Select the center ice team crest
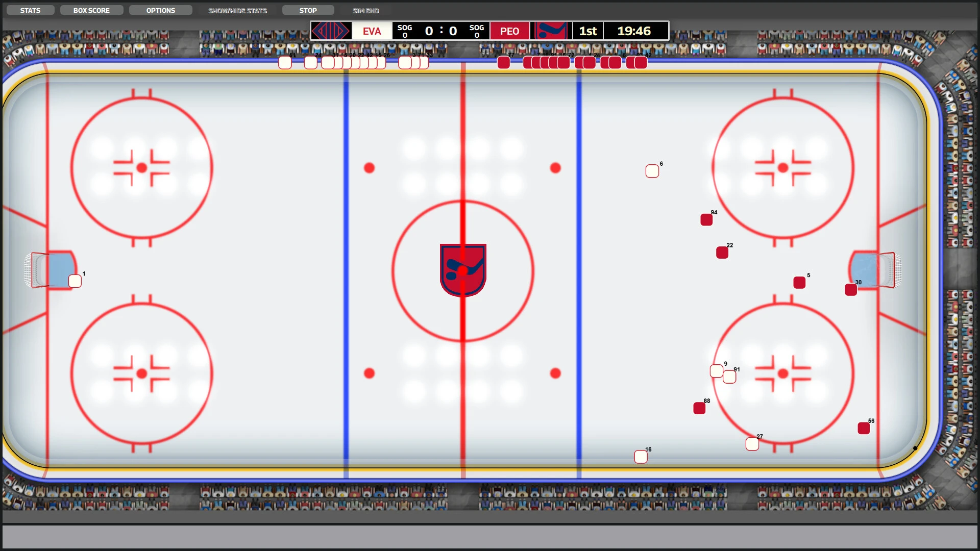 [x=462, y=270]
